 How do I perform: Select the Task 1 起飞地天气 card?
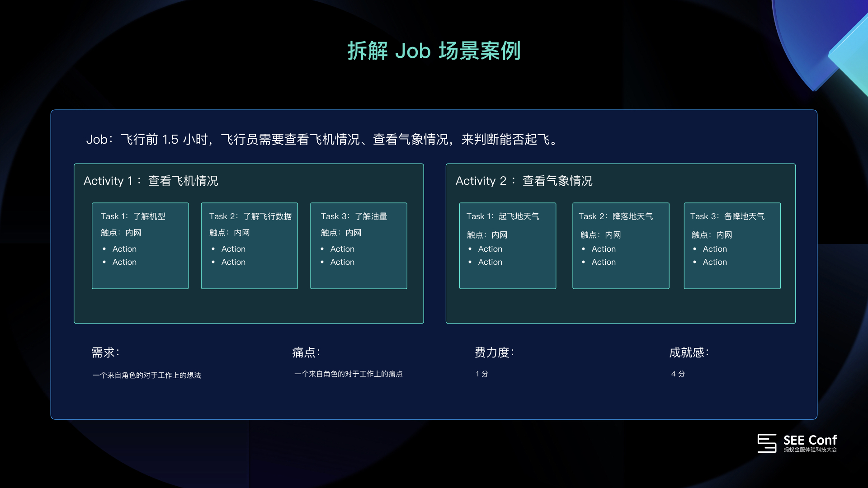[x=507, y=245]
